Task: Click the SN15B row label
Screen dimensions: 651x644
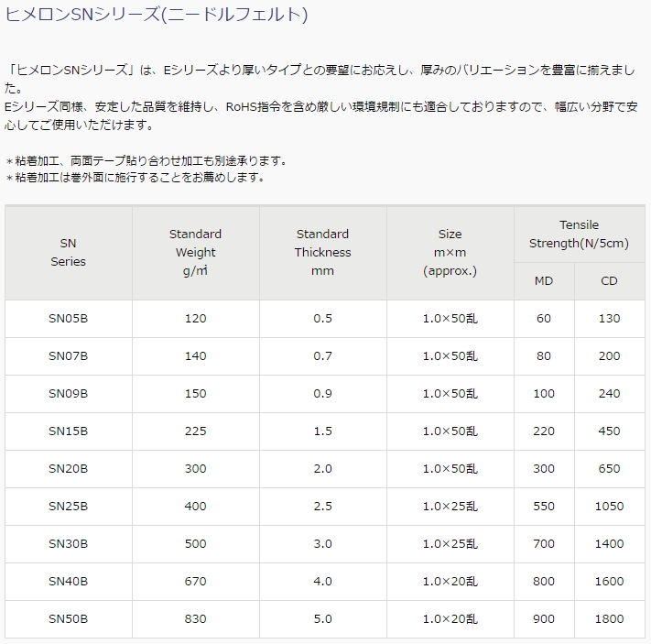Action: tap(68, 431)
